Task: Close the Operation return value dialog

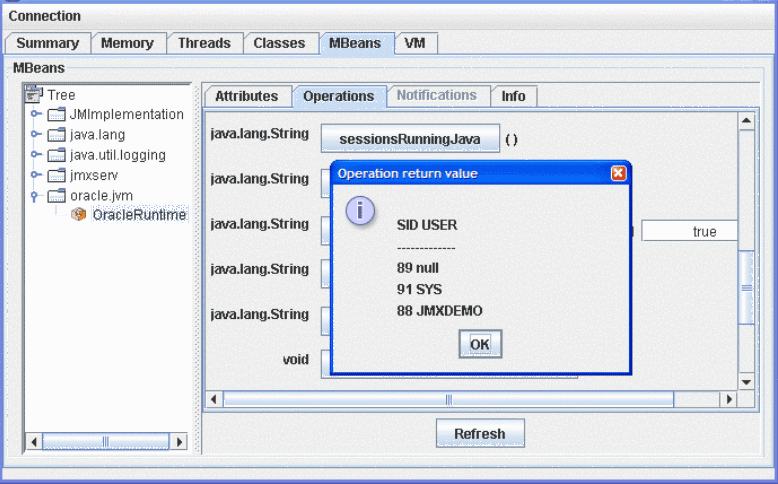Action: point(618,173)
